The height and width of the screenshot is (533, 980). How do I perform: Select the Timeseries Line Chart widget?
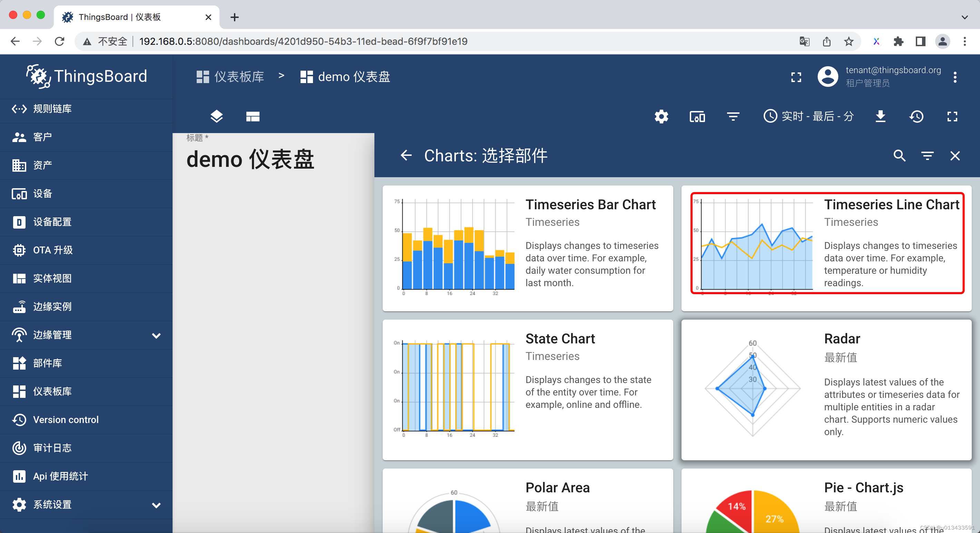coord(826,248)
